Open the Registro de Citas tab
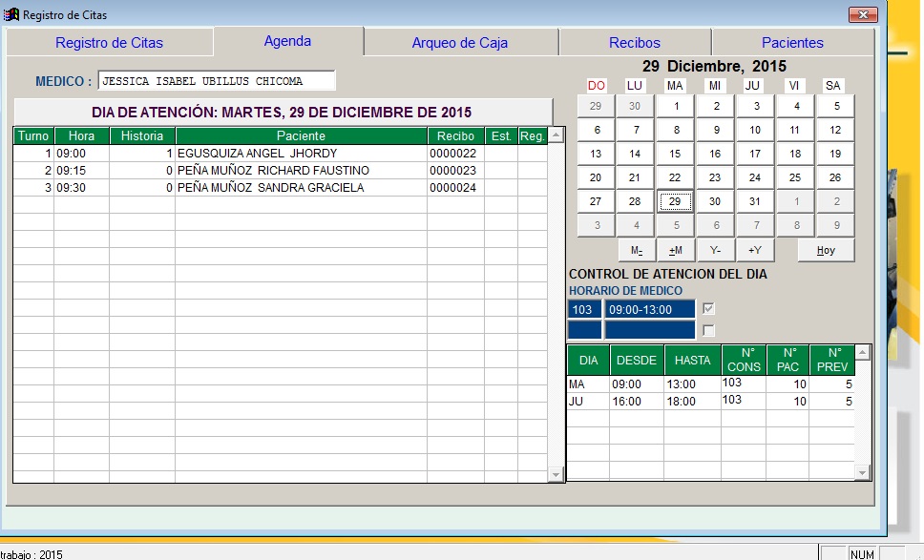This screenshot has width=924, height=560. pyautogui.click(x=109, y=43)
